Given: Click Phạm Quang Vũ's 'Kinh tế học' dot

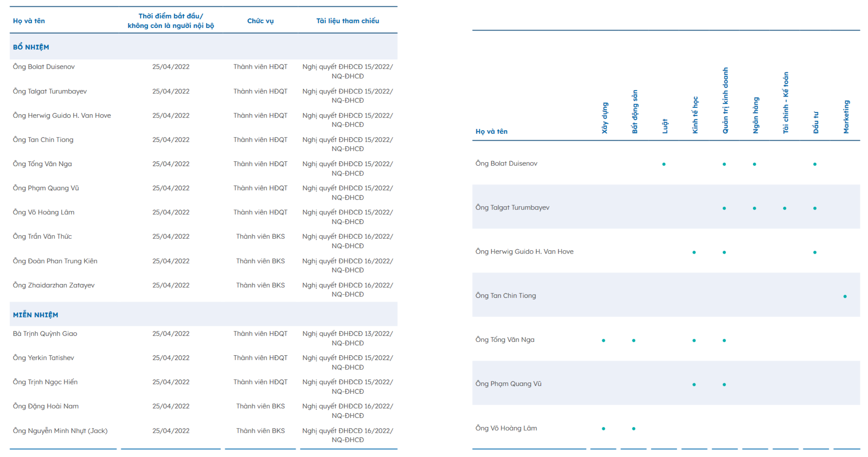Looking at the screenshot, I should [694, 385].
